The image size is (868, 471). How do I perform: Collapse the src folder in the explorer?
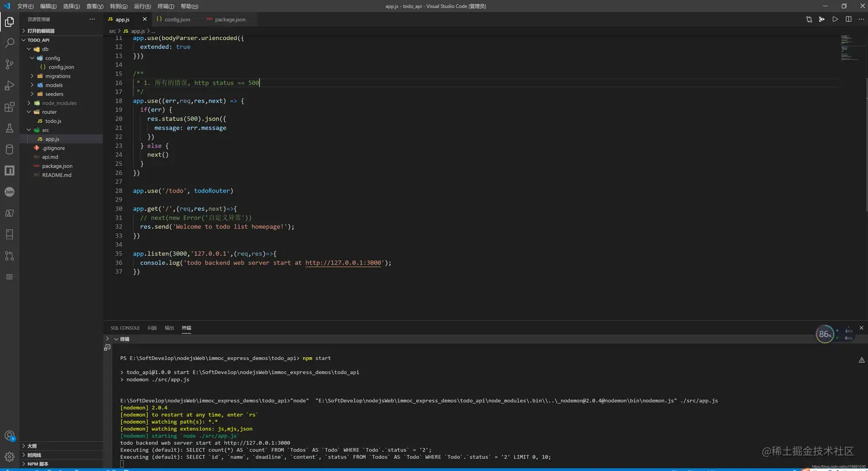(28, 130)
